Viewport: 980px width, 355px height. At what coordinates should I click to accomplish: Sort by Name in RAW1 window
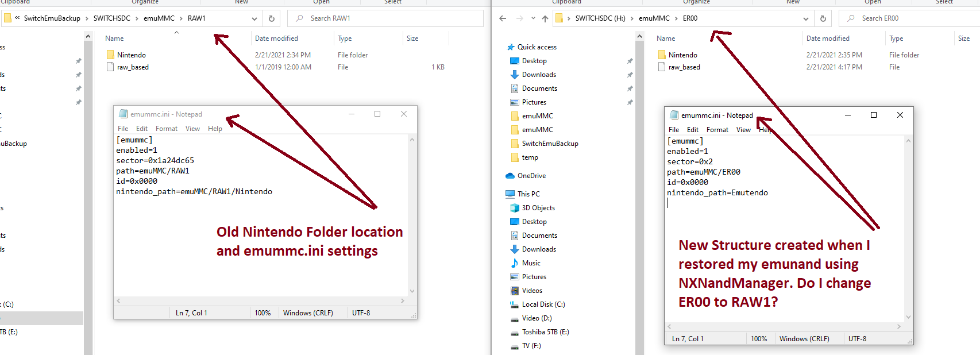pyautogui.click(x=114, y=38)
